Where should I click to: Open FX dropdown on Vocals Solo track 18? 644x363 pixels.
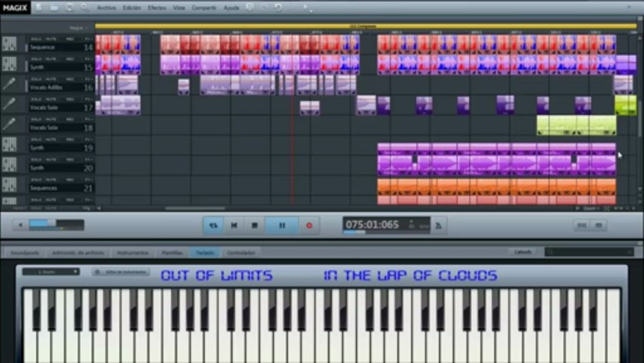click(89, 119)
